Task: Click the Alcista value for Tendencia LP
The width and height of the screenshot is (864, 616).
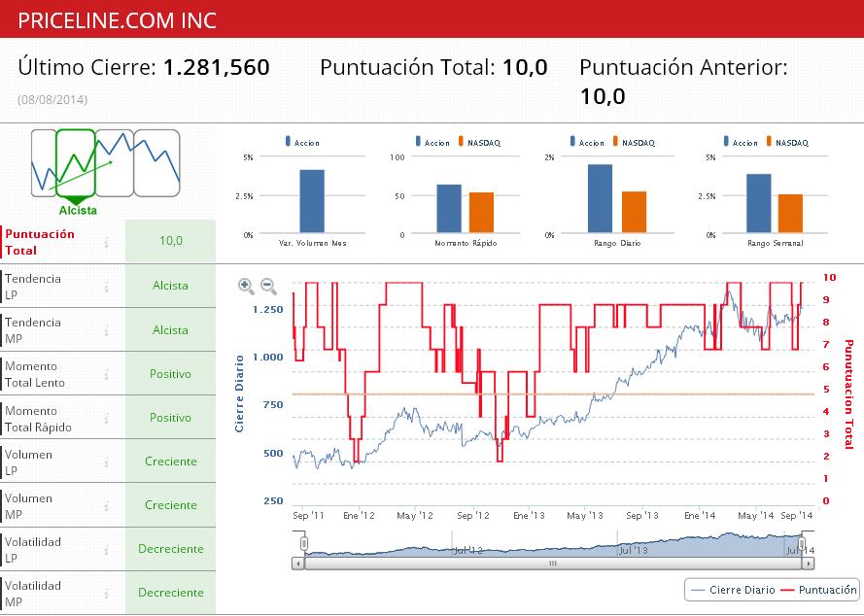Action: click(170, 286)
